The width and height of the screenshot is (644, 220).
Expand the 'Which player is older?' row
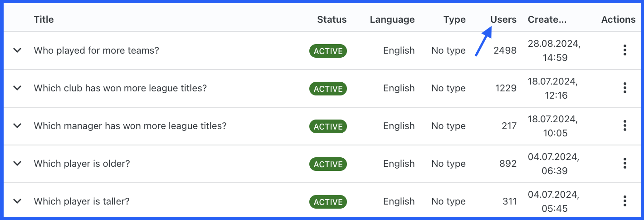click(17, 164)
